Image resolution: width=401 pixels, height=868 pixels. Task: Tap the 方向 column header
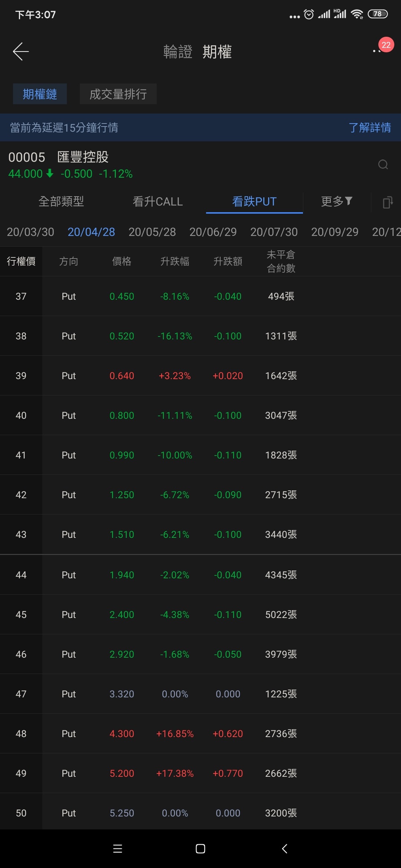(69, 261)
